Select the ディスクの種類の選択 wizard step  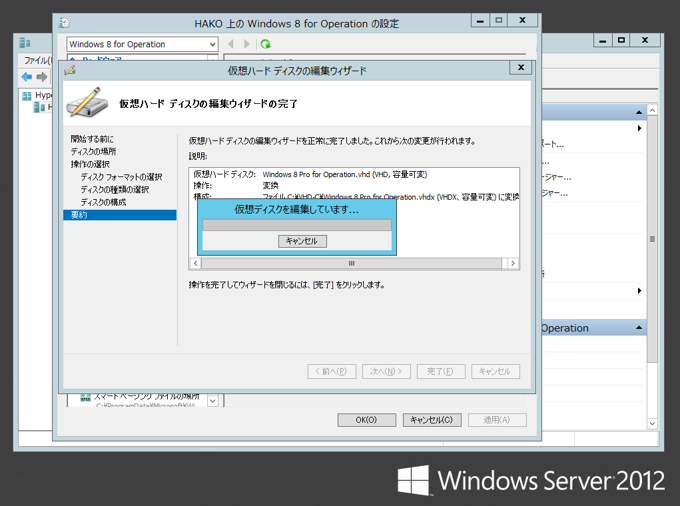pyautogui.click(x=114, y=189)
